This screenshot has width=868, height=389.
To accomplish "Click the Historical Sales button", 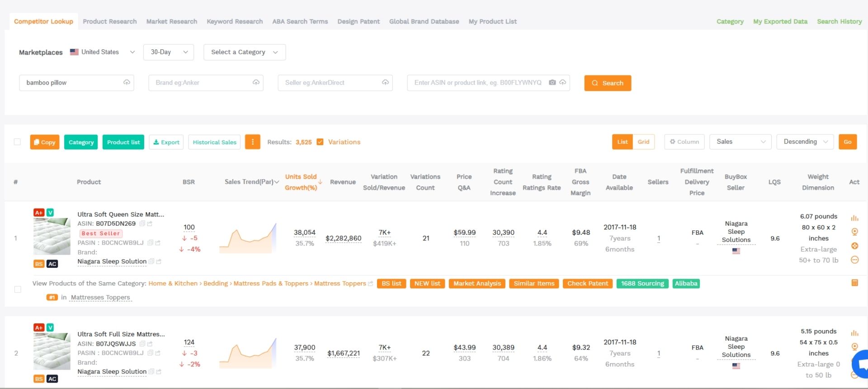I will coord(215,142).
